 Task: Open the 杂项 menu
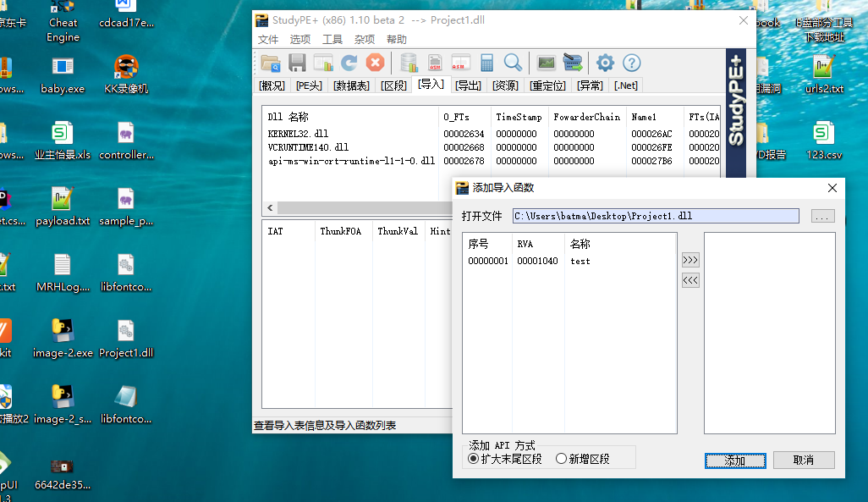365,39
